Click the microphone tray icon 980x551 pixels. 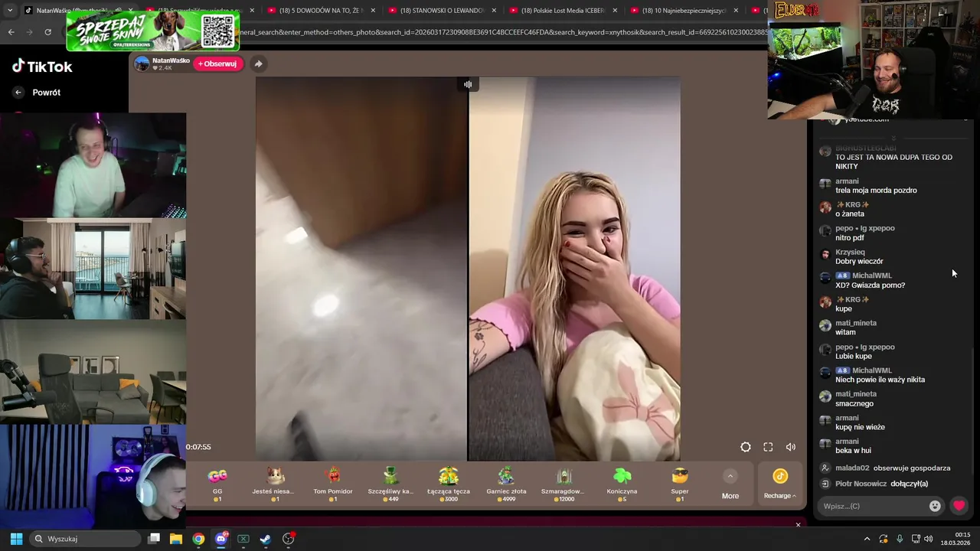(x=900, y=539)
